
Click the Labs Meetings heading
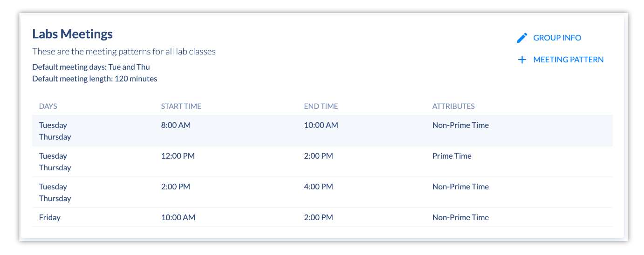tap(72, 34)
